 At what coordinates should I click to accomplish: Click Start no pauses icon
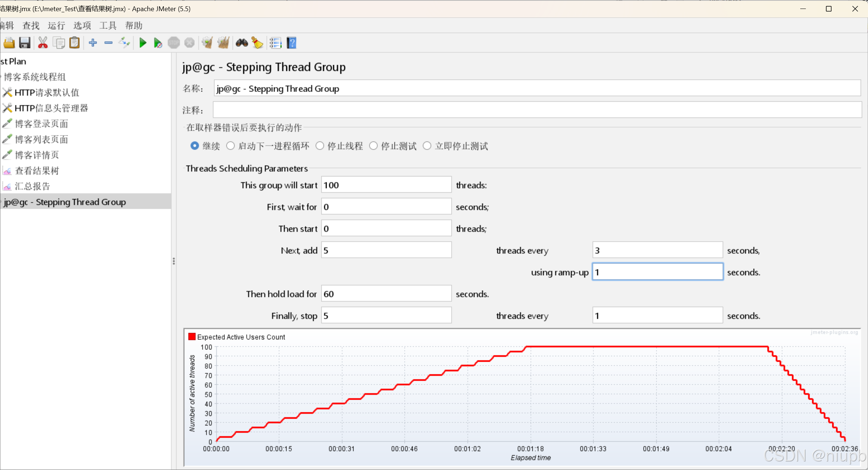(158, 43)
